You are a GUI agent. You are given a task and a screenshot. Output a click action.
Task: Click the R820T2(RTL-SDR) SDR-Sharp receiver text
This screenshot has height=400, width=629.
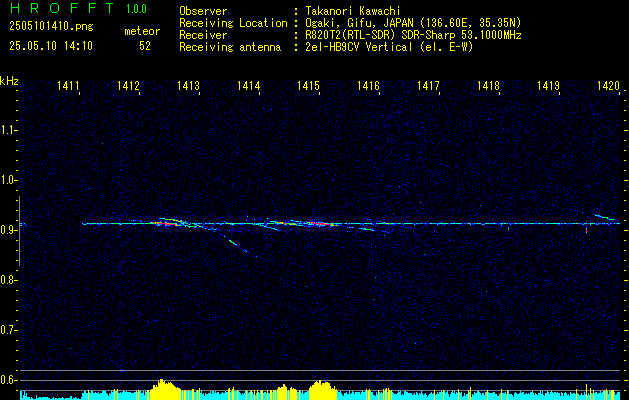coord(413,35)
